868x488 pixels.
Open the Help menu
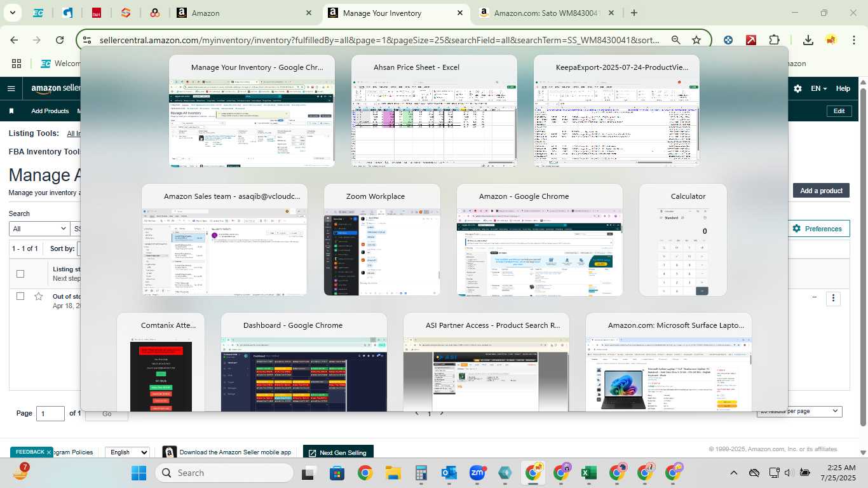843,89
